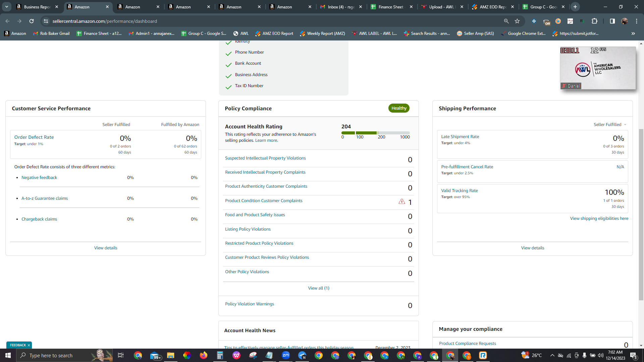Click the page's vertical scrollbar
The width and height of the screenshot is (644, 362).
(x=641, y=215)
